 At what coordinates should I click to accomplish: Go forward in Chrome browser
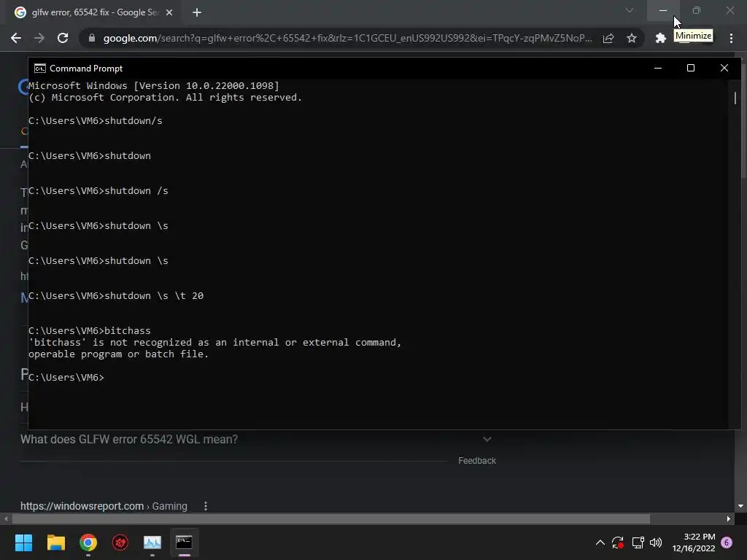[39, 38]
